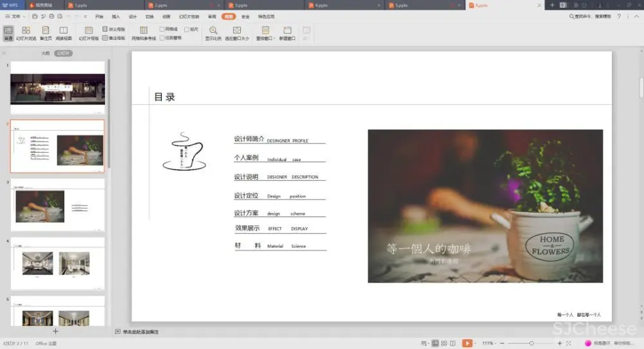The height and width of the screenshot is (349, 644).
Task: Select slide 3 thumbnail
Action: point(57,205)
